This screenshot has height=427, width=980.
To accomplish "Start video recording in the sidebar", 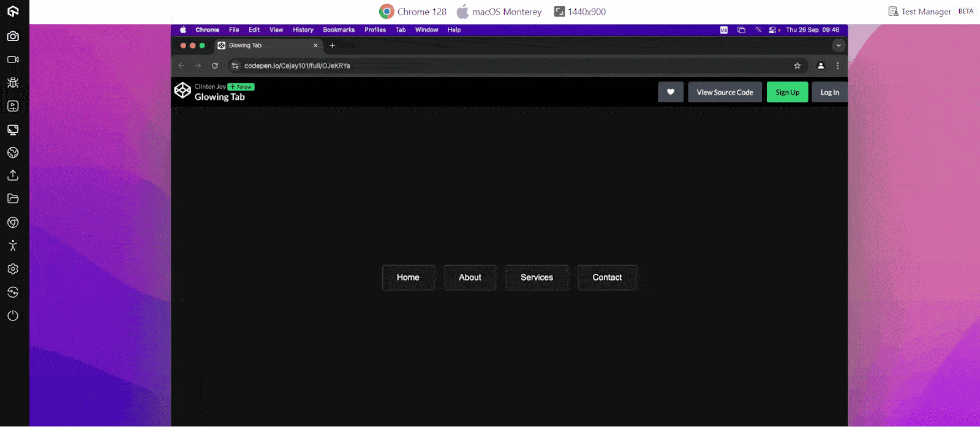I will pos(13,59).
